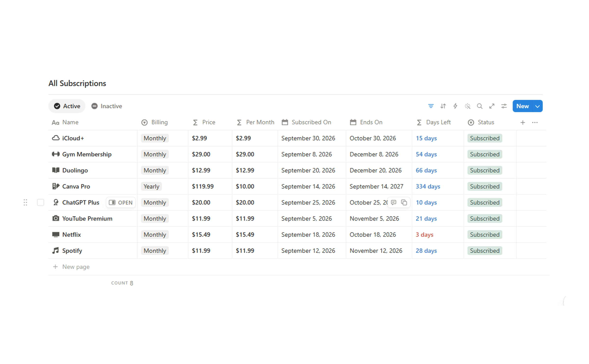Click the sort arrows icon
The image size is (589, 364).
coord(443,106)
